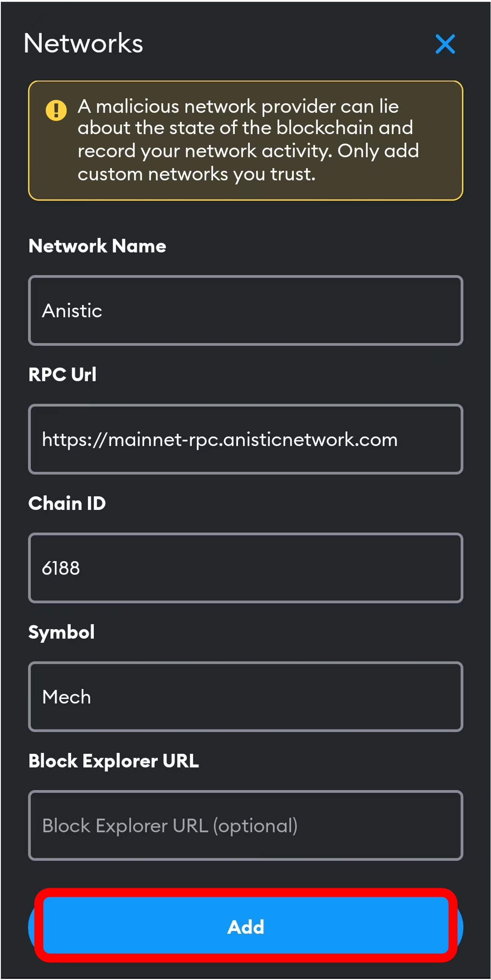The image size is (491, 980).
Task: Click the Chain ID label
Action: (x=67, y=503)
